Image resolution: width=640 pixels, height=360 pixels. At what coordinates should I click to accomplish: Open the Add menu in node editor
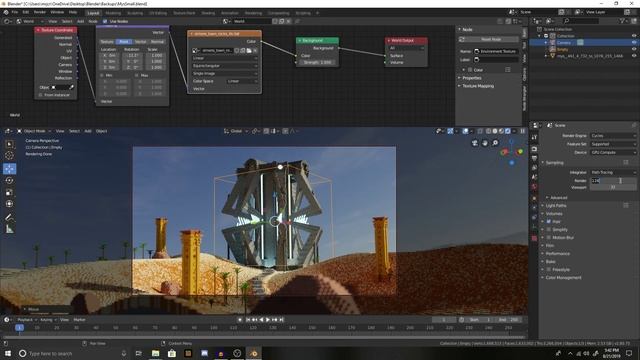80,21
